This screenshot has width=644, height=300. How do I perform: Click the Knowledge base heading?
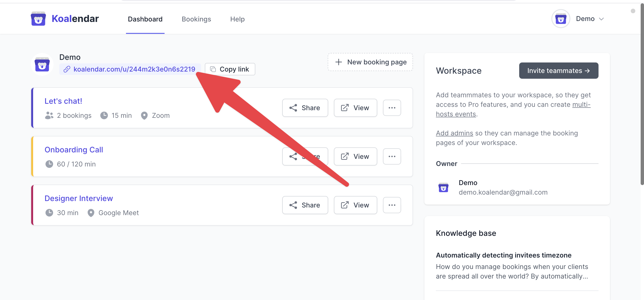pyautogui.click(x=466, y=233)
